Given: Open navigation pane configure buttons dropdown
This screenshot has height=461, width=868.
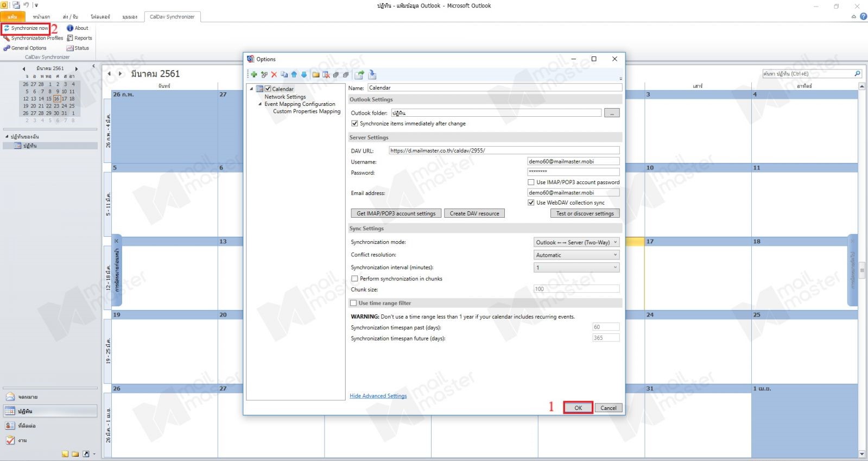Looking at the screenshot, I should [x=94, y=454].
